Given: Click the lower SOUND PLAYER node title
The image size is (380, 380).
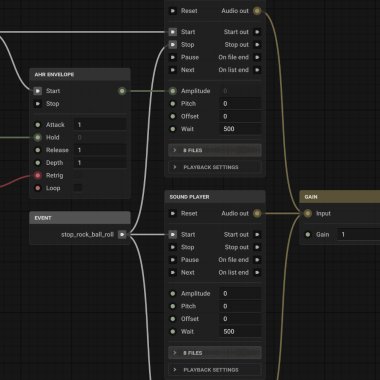Looking at the screenshot, I should click(189, 197).
